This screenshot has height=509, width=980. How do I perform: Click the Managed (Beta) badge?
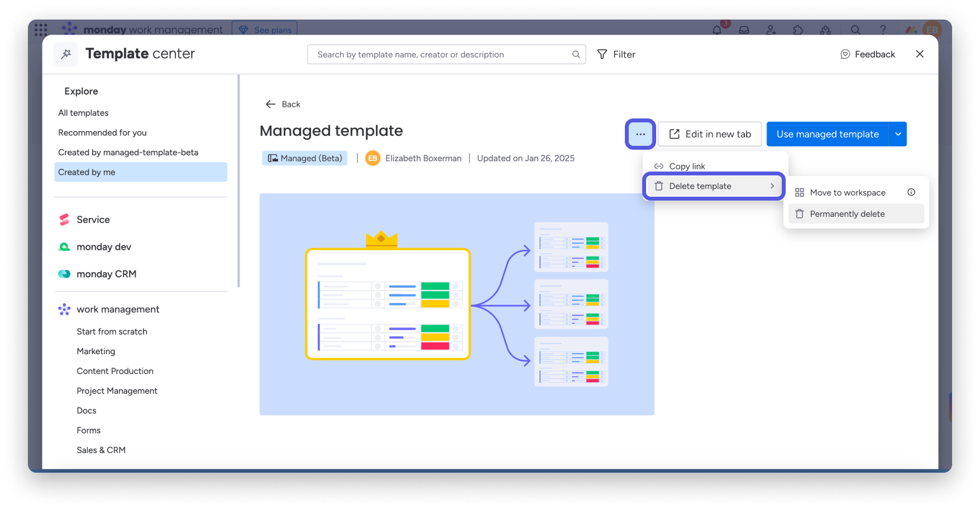pos(305,158)
